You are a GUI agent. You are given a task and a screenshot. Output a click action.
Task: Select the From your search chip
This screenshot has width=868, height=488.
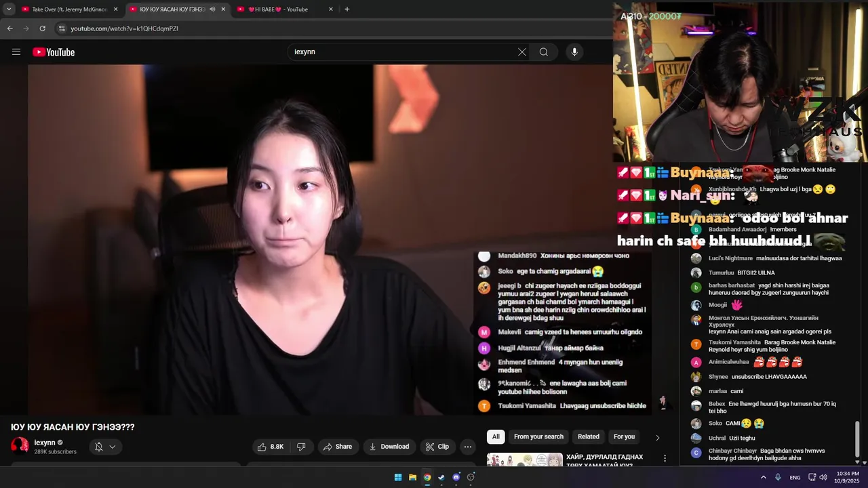point(538,436)
